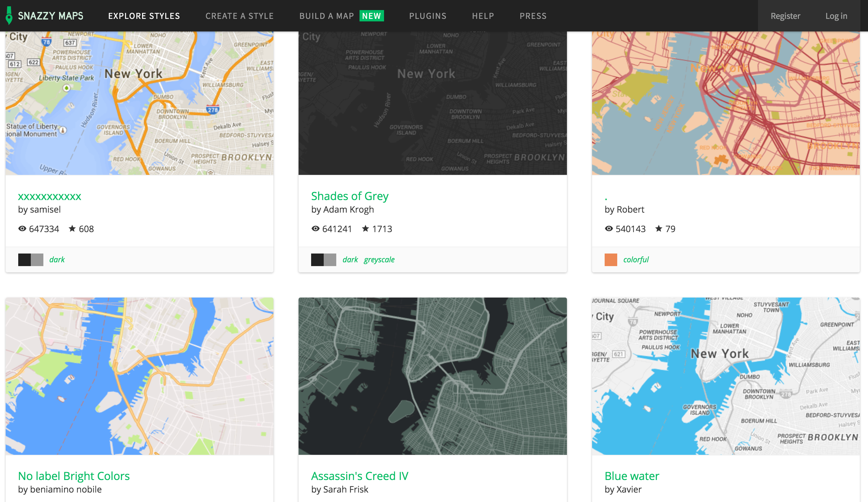Open the Plugins menu item
This screenshot has height=502, width=868.
click(x=428, y=16)
